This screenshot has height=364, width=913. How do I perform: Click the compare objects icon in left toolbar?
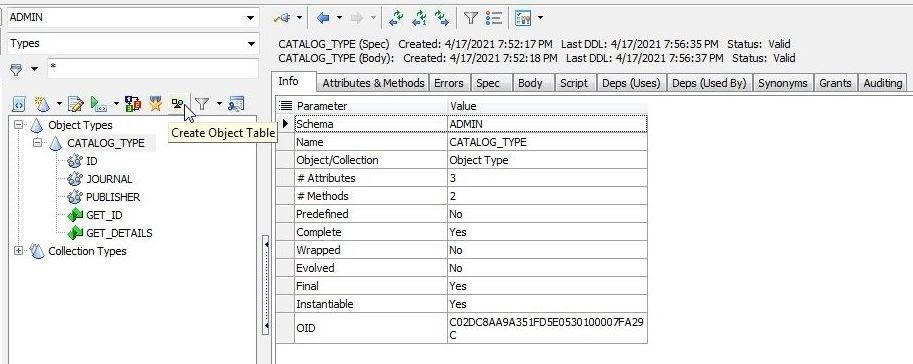click(133, 104)
